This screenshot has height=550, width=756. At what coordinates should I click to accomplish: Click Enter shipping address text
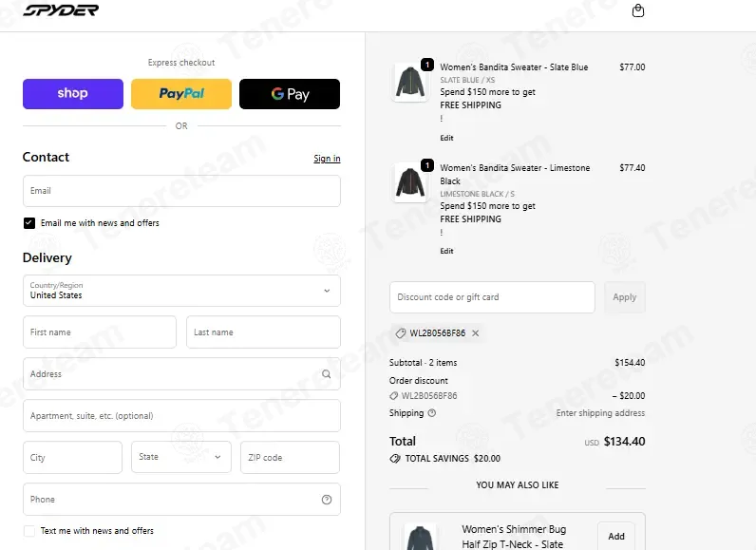click(x=600, y=413)
